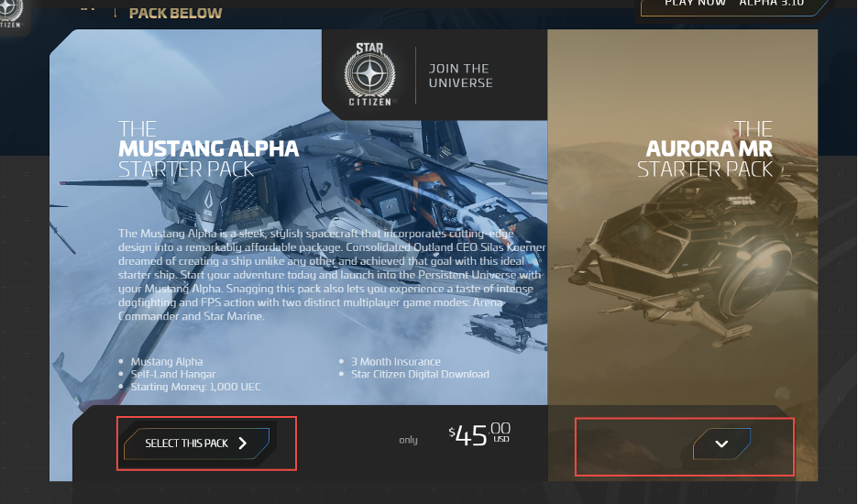The height and width of the screenshot is (504, 858).
Task: Switch to the Aurora MR Starter Pack title
Action: coord(705,149)
